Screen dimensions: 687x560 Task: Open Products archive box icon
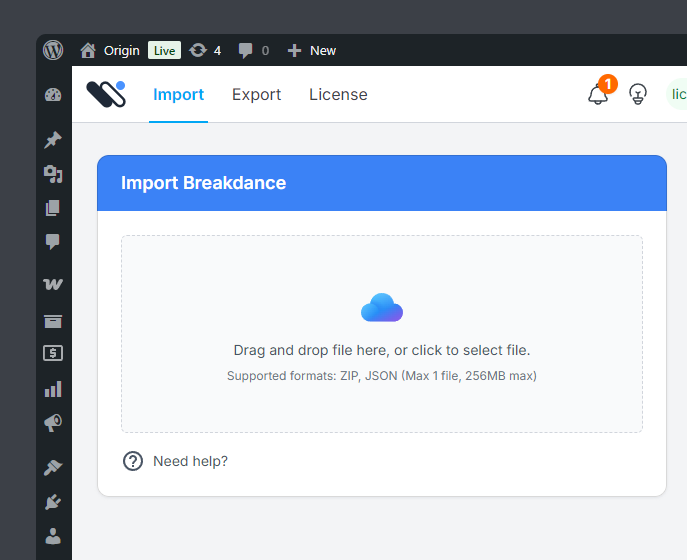[x=53, y=320]
